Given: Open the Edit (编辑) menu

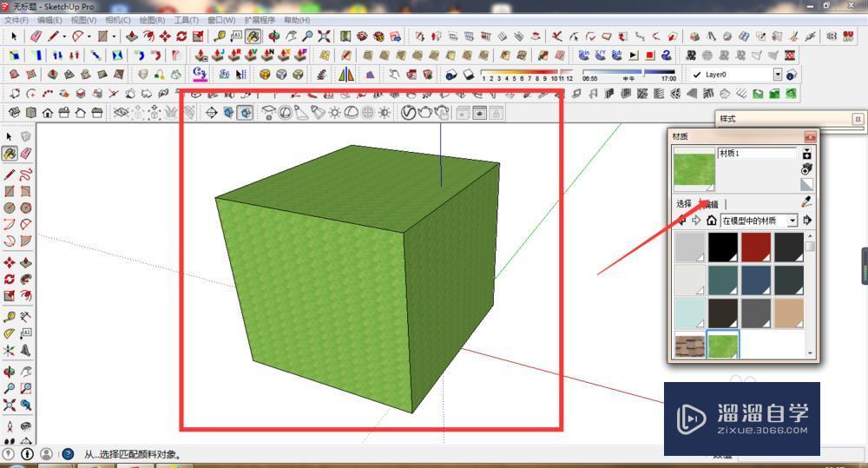Looking at the screenshot, I should [x=49, y=20].
